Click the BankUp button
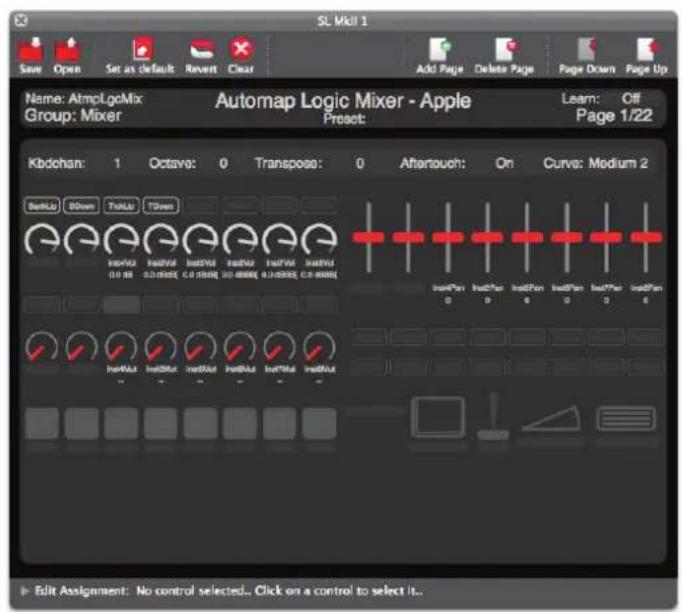This screenshot has height=612, width=682. pyautogui.click(x=42, y=206)
